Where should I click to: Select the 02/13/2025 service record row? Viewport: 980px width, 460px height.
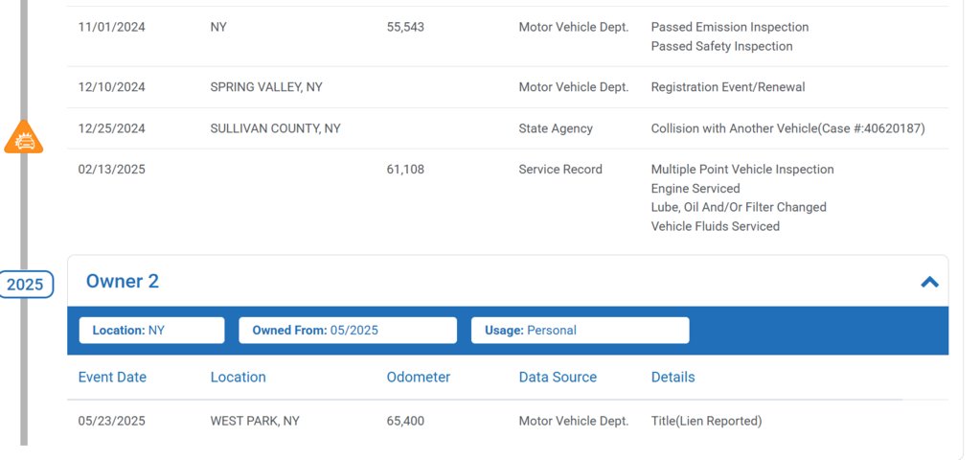pos(111,170)
